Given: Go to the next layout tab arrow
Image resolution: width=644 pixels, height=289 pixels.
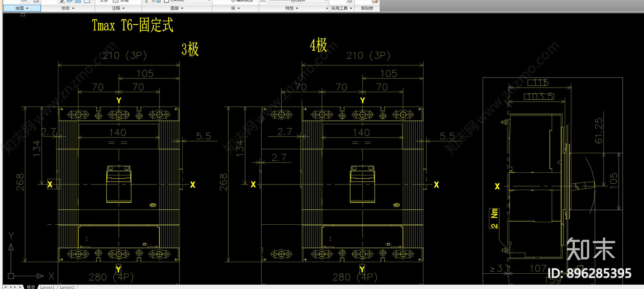Looking at the screenshot, I should point(15,287).
